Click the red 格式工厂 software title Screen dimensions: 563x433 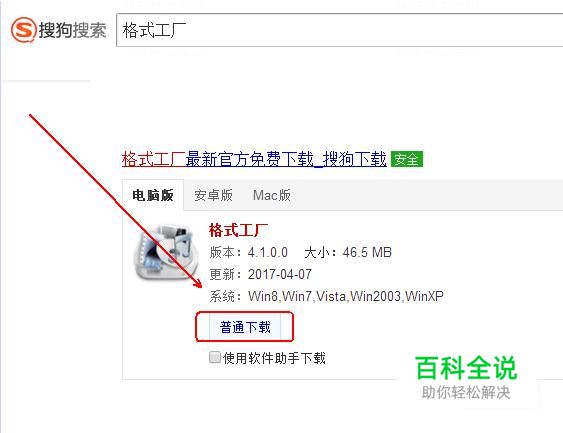pos(238,230)
